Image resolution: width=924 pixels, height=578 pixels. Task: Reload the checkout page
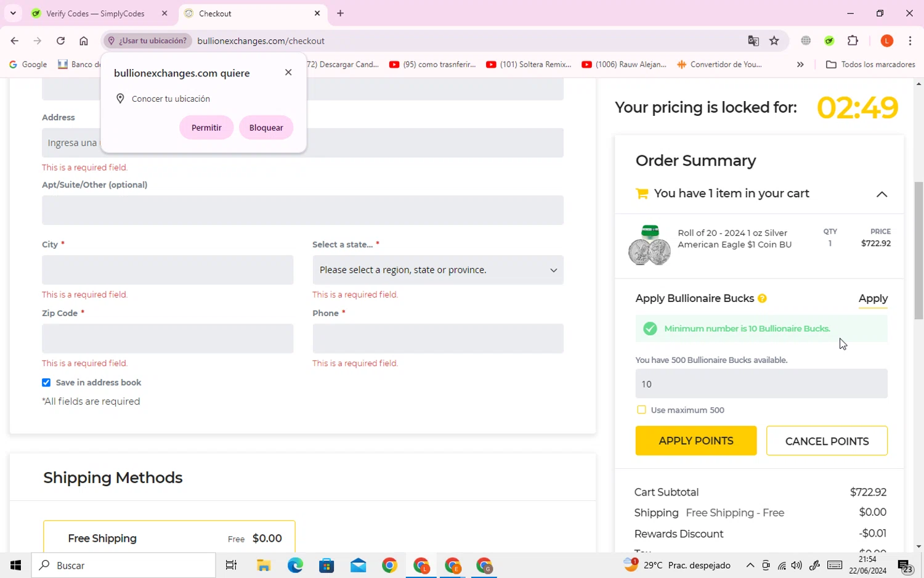(60, 41)
